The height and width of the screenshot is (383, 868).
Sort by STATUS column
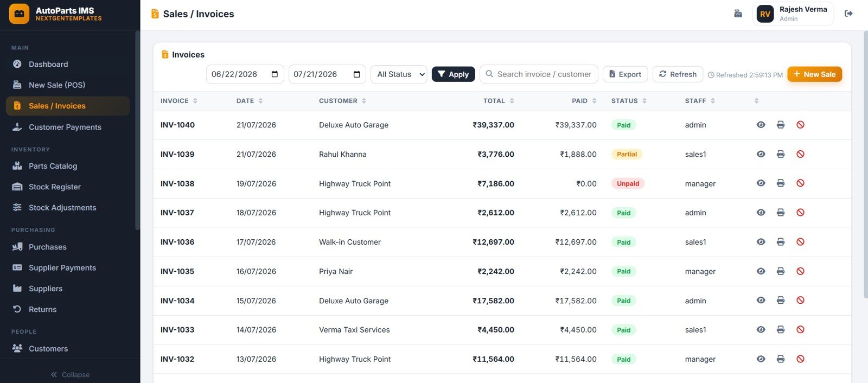(629, 101)
